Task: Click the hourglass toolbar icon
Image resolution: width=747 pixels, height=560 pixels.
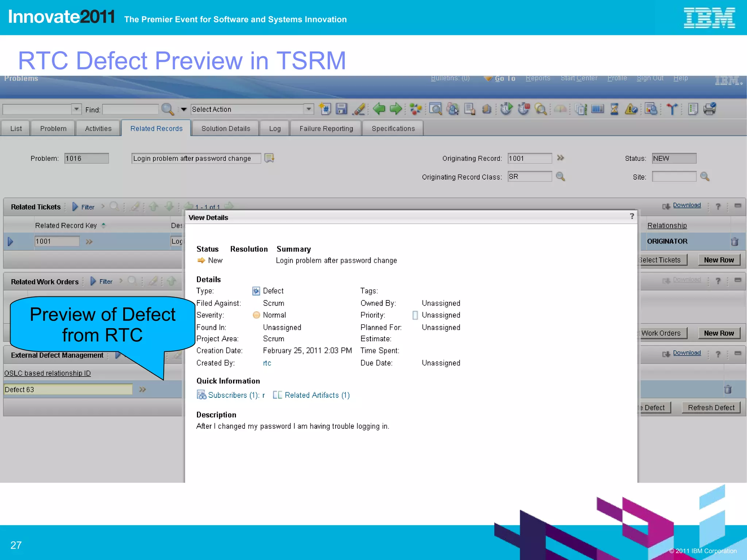Action: (614, 109)
